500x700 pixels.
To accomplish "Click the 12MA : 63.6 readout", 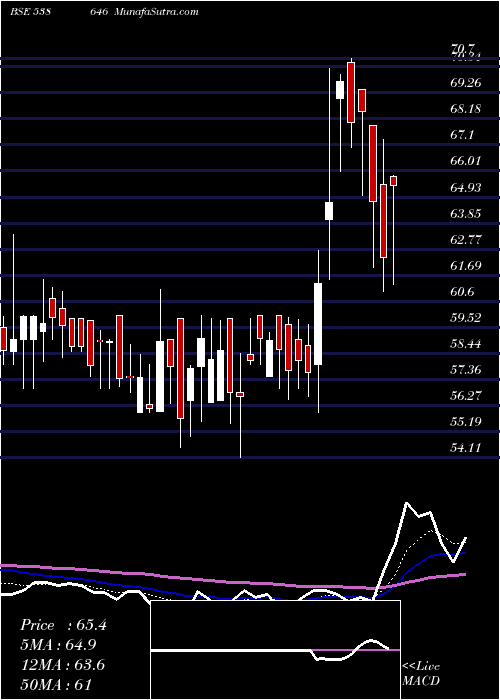I will click(x=62, y=665).
